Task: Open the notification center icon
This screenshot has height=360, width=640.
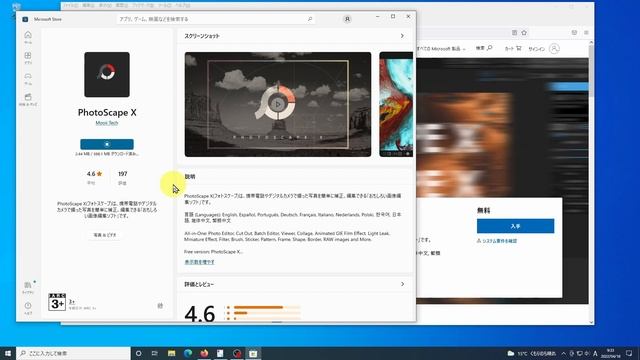Action: coord(629,353)
